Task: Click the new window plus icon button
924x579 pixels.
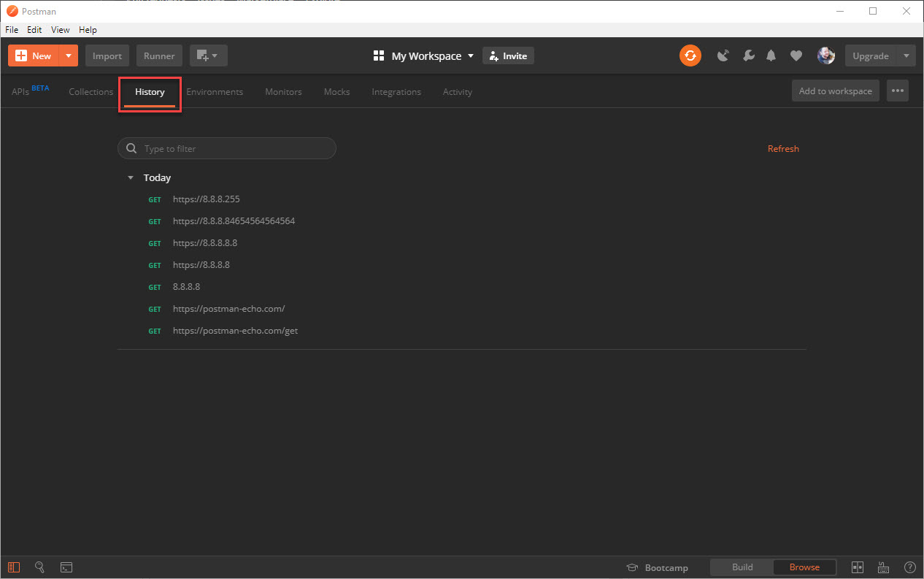Action: [x=209, y=55]
